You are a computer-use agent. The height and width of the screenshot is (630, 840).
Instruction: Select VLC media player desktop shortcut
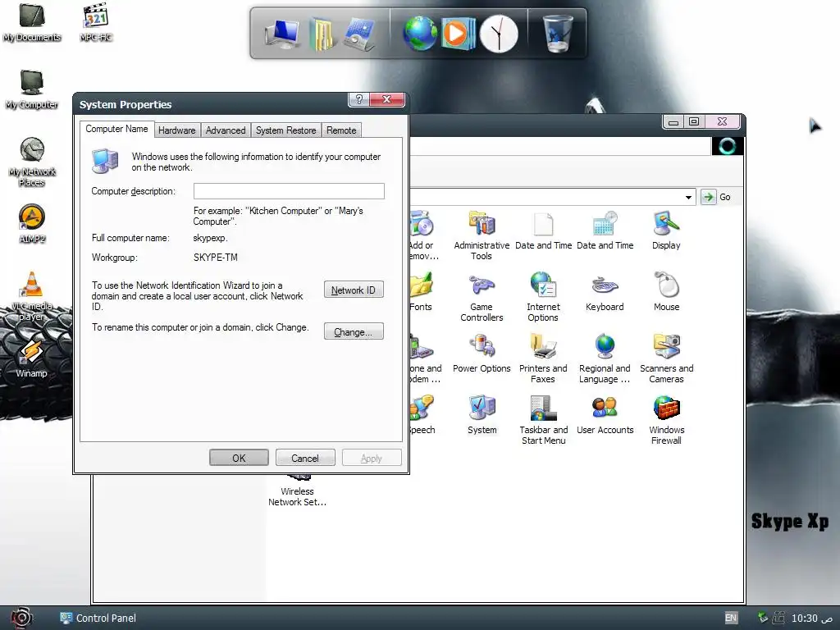32,296
